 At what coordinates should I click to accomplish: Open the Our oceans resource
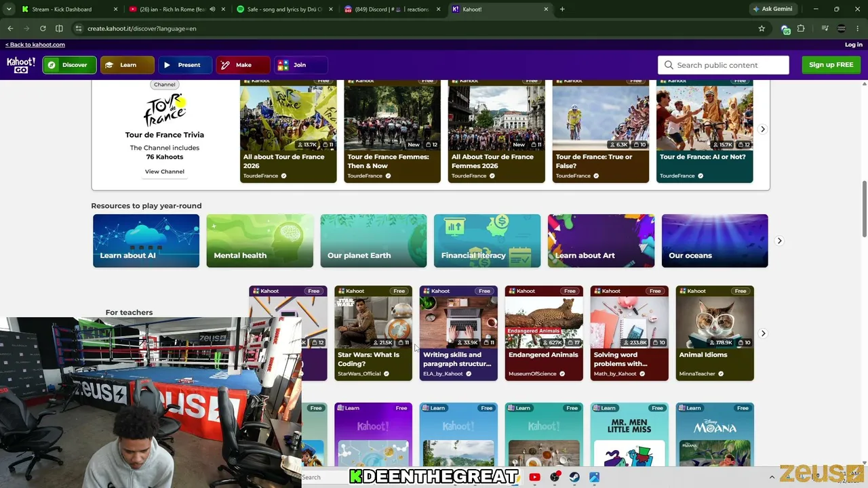click(x=715, y=241)
